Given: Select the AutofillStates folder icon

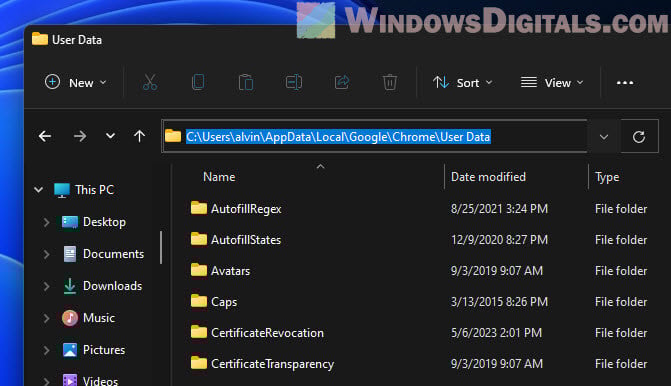Looking at the screenshot, I should (199, 239).
